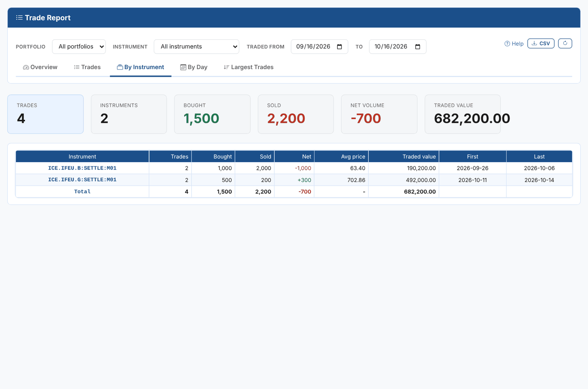Click the -1,000 net cell
Viewport: 588px width, 389px height.
pos(294,168)
